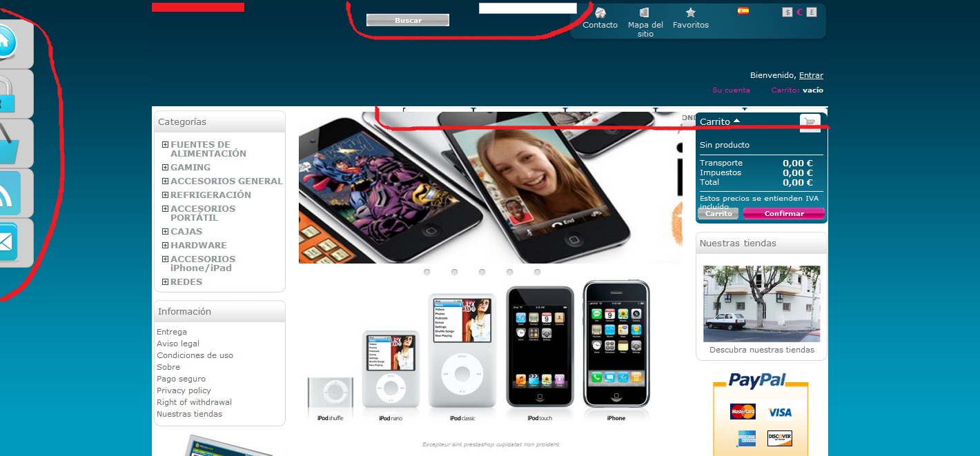The height and width of the screenshot is (456, 980).
Task: Click the iPhone product image
Action: point(616,344)
